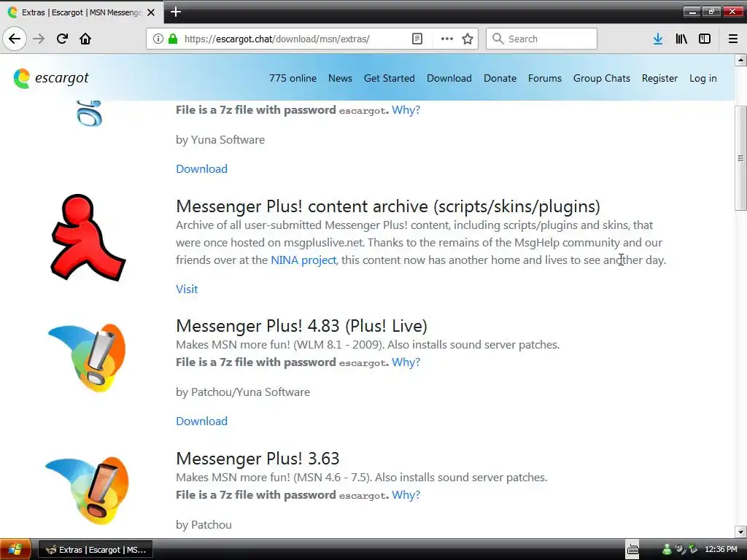Image resolution: width=747 pixels, height=560 pixels.
Task: Click Why? under Messenger Plus! 3.63
Action: click(x=406, y=495)
